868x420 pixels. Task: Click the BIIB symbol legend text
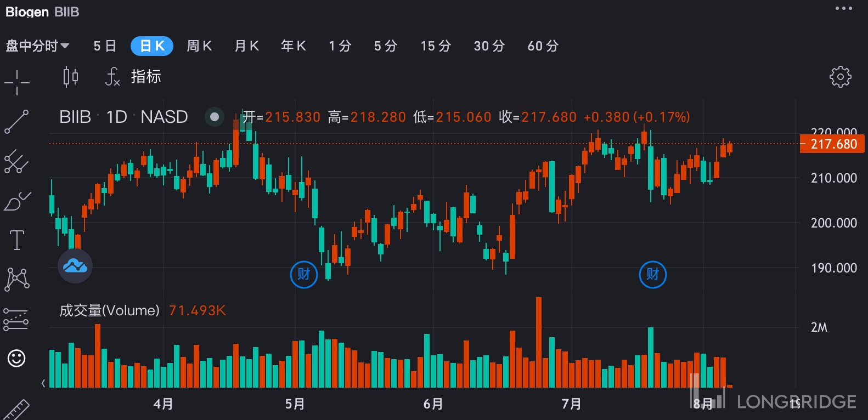tap(75, 117)
